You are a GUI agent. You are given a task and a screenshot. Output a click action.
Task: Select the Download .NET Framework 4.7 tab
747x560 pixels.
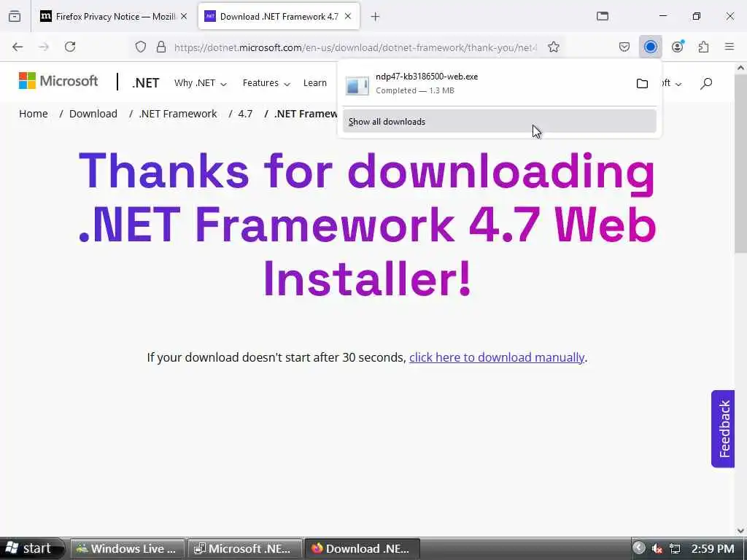pyautogui.click(x=279, y=17)
